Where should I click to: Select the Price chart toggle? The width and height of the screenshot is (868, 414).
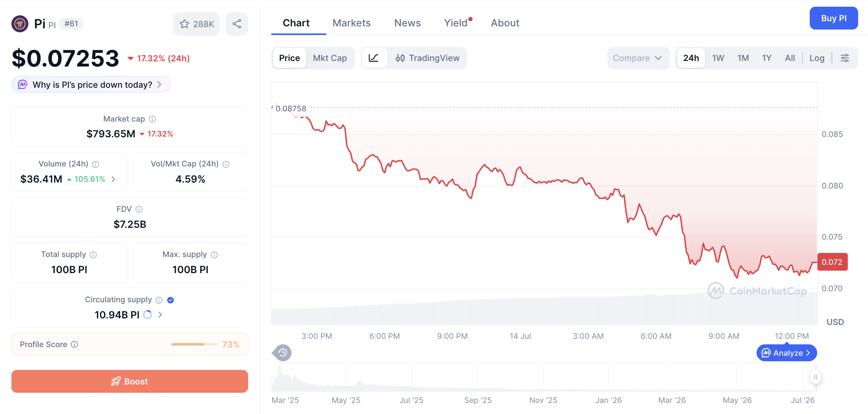coord(289,58)
